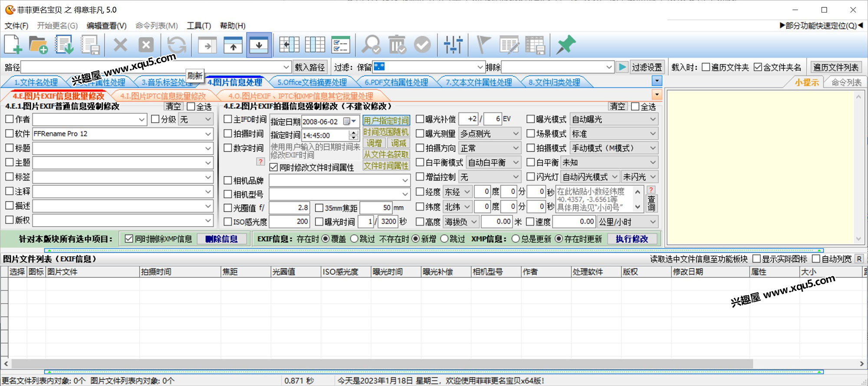The height and width of the screenshot is (386, 868).
Task: Click the 执行修改 button
Action: pyautogui.click(x=632, y=239)
